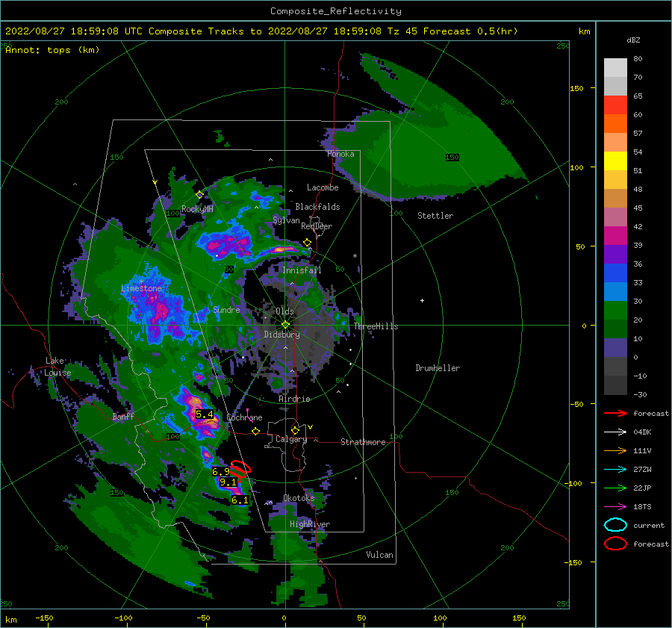Click the magenta 18TS arrow legend icon
This screenshot has height=628, width=672.
615,507
